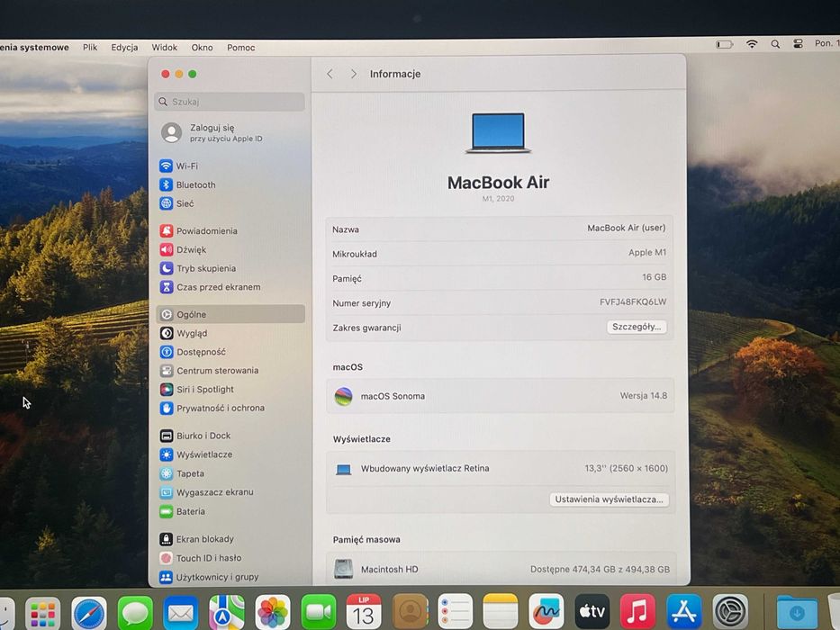840x630 pixels.
Task: Open the Pomoc menu
Action: click(240, 47)
